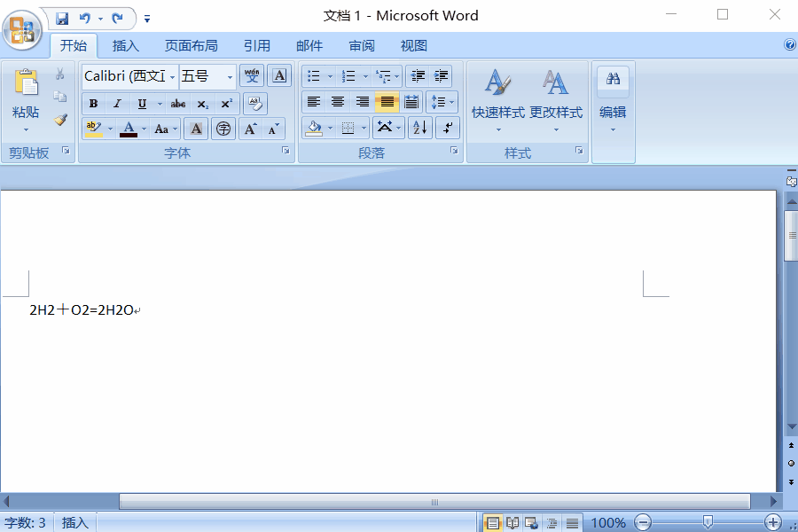Open Word Help with the question mark icon

[x=789, y=45]
